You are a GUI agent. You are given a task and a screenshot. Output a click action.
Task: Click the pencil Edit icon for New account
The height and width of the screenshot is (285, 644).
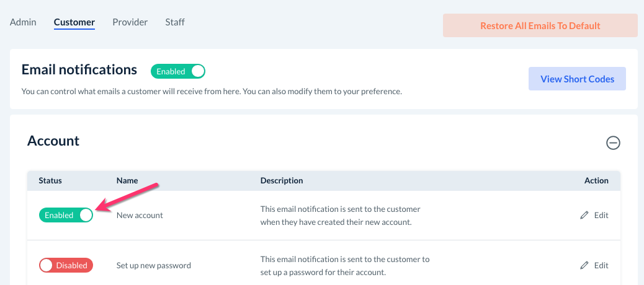click(584, 215)
